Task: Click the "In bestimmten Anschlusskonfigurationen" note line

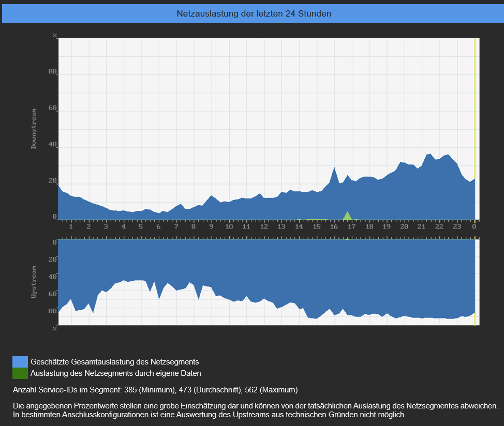Action: [x=209, y=415]
